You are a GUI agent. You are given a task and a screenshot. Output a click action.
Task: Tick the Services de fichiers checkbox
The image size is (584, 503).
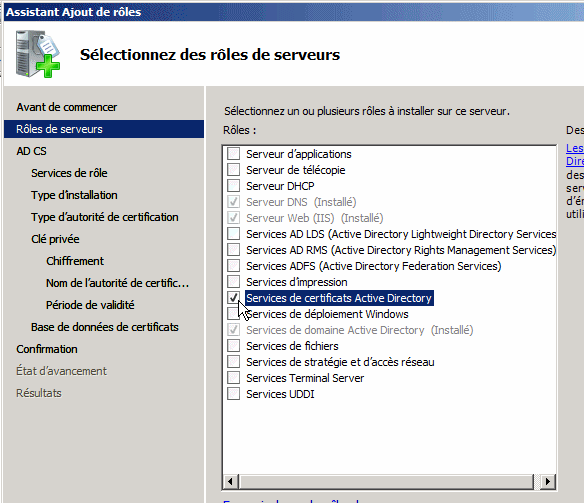234,346
